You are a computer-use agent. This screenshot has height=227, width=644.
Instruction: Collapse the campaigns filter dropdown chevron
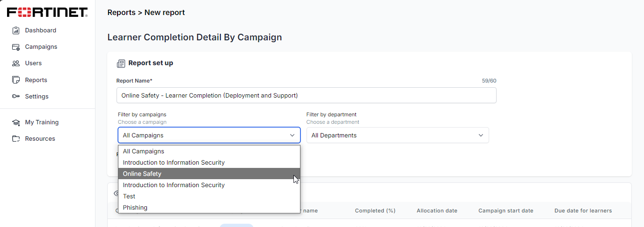coord(292,136)
